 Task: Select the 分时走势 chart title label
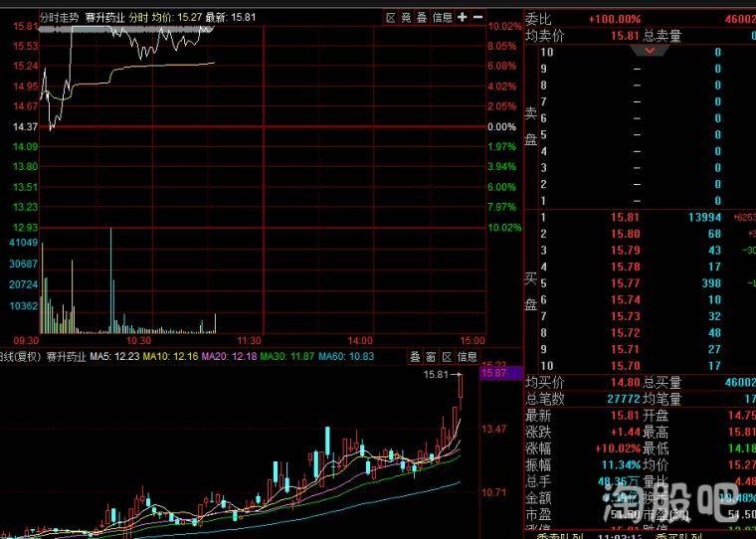(x=60, y=18)
